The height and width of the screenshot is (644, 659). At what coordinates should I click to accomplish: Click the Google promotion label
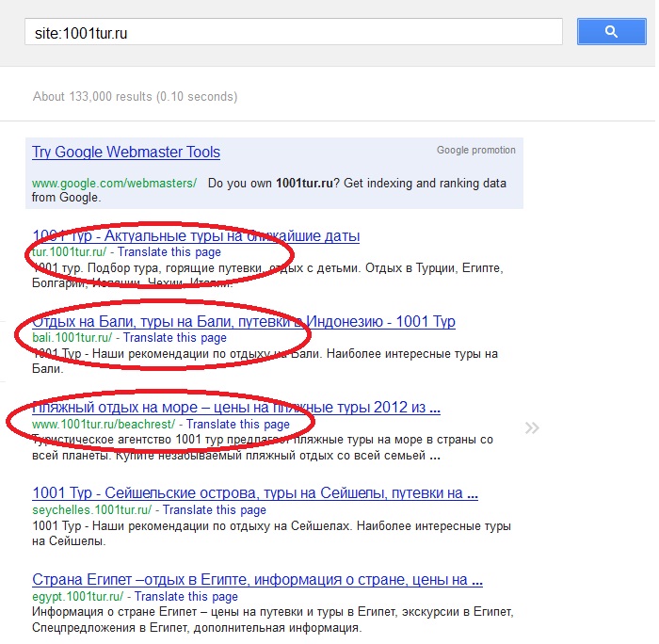click(475, 150)
